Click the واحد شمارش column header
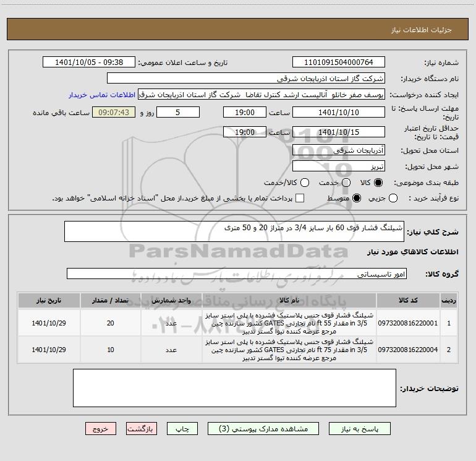 pyautogui.click(x=171, y=301)
